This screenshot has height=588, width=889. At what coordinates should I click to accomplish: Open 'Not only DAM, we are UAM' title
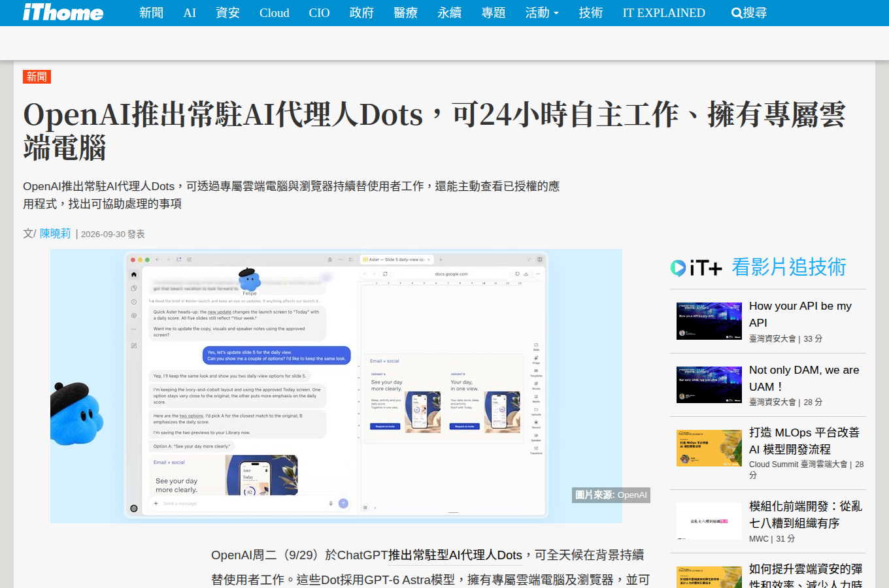[x=804, y=378]
